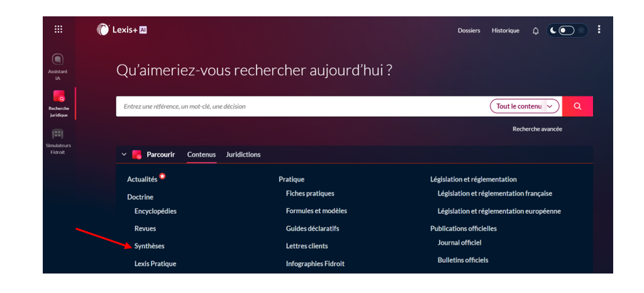Open Synthèses under Doctrine

click(150, 246)
